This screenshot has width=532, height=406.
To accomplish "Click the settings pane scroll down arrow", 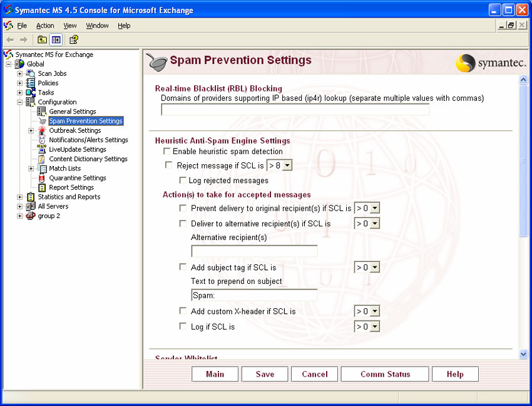I will (x=523, y=355).
